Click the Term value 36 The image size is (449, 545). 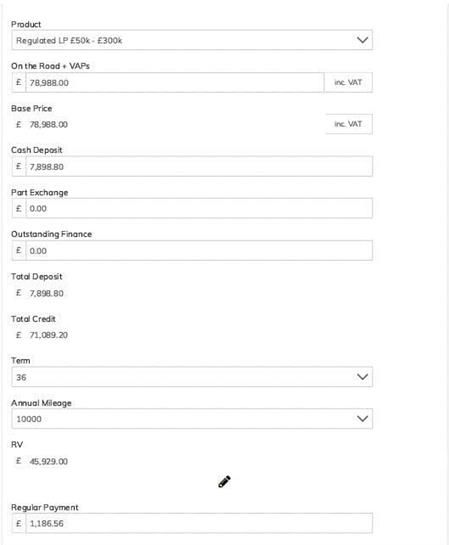21,377
